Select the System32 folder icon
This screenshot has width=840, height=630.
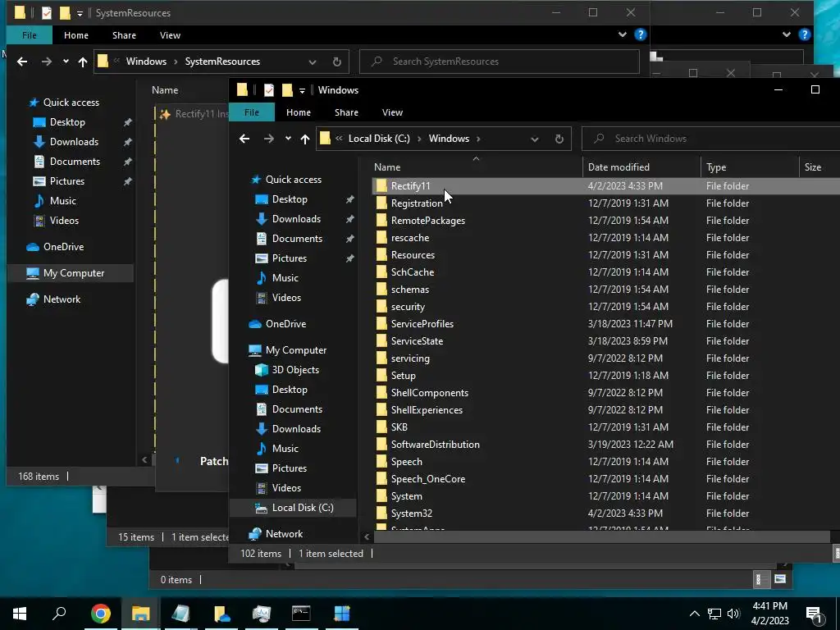tap(381, 514)
